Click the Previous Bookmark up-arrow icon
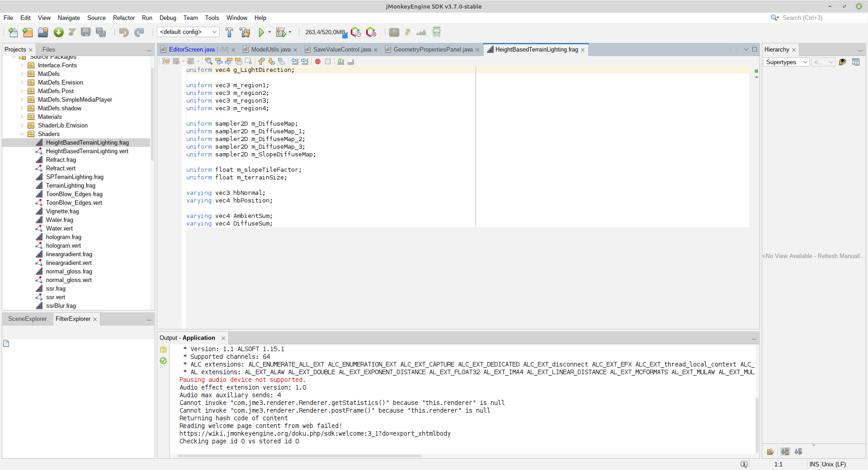 coord(261,61)
